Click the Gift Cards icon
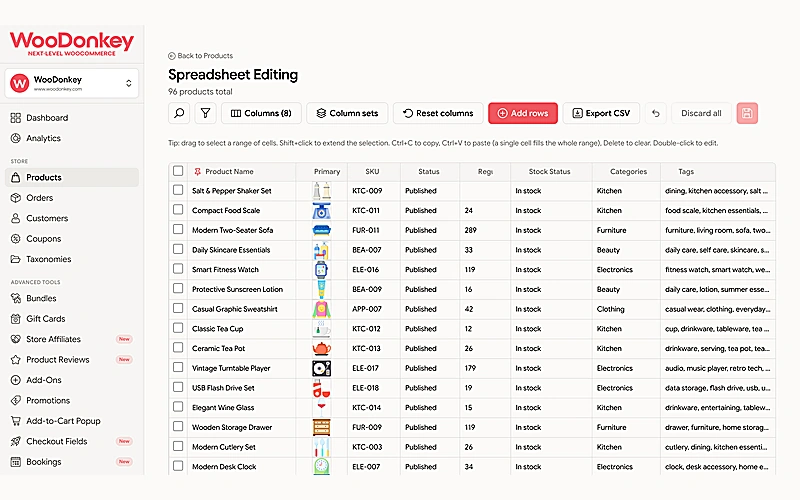The height and width of the screenshot is (500, 800). click(16, 319)
